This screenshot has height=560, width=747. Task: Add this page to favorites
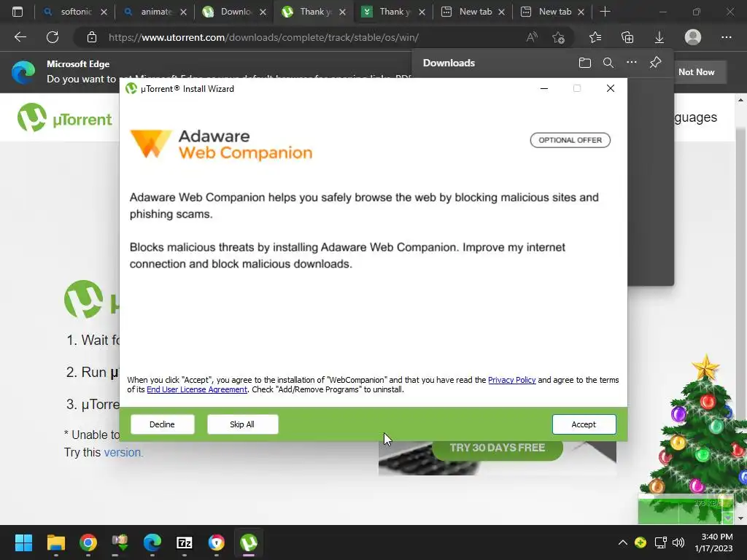[x=558, y=37]
